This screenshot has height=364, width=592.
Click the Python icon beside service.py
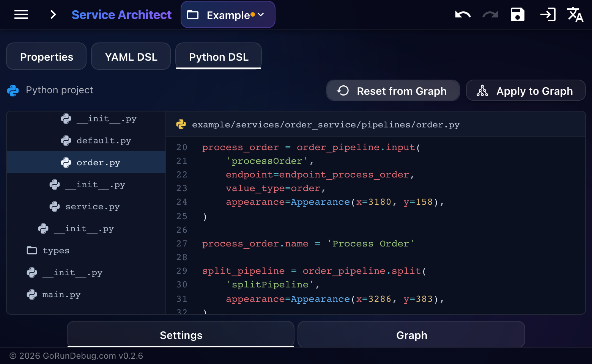pos(55,207)
